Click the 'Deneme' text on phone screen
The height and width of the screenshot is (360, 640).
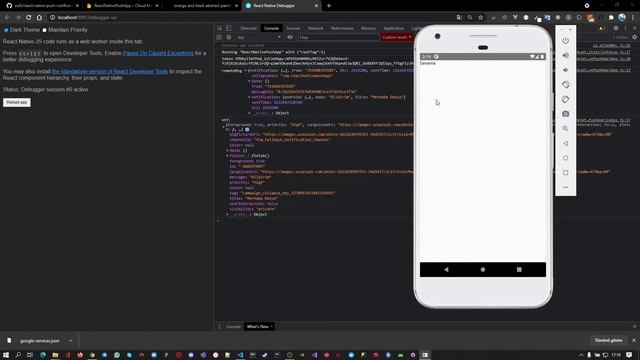click(428, 63)
